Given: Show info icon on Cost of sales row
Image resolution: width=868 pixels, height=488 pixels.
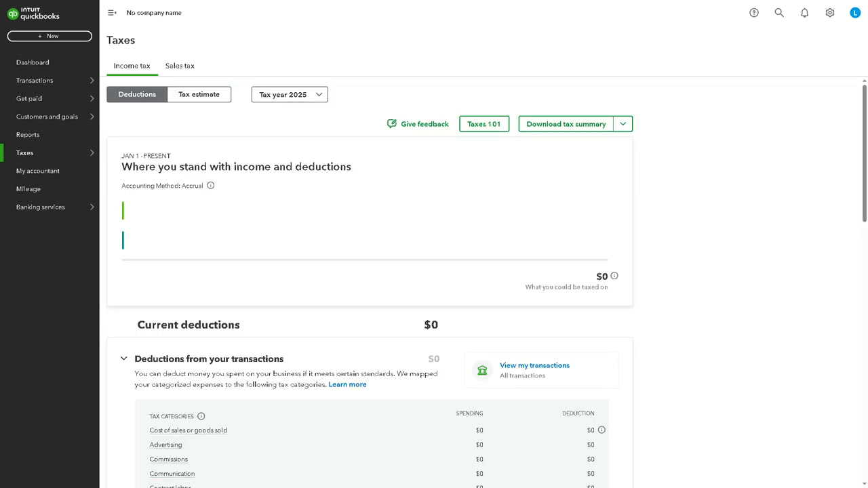Looking at the screenshot, I should (x=601, y=430).
